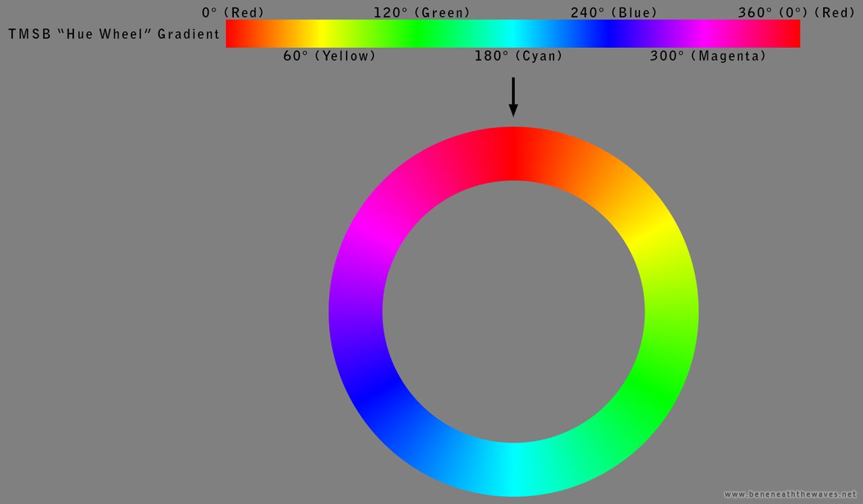
Task: Select the pure blue segment of the hue ring
Action: click(x=377, y=391)
